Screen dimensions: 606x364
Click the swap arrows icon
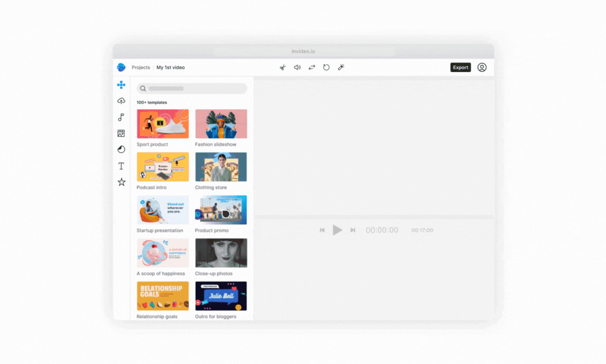pyautogui.click(x=312, y=68)
